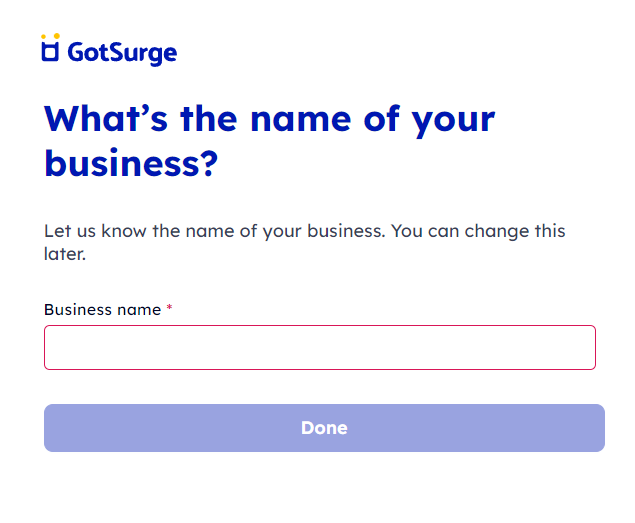Click the word "later." in the description
The width and height of the screenshot is (635, 523).
65,254
